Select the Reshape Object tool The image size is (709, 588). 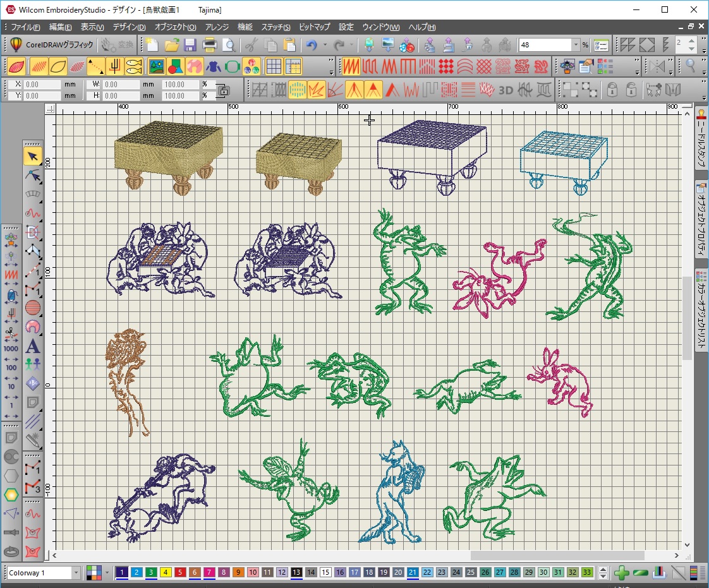coord(33,176)
